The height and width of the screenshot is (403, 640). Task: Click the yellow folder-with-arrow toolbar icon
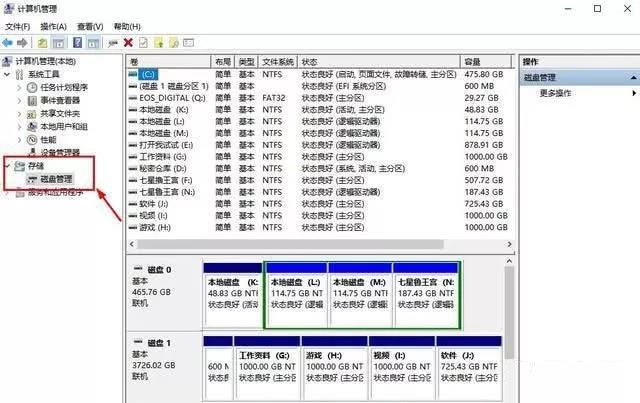click(x=158, y=42)
